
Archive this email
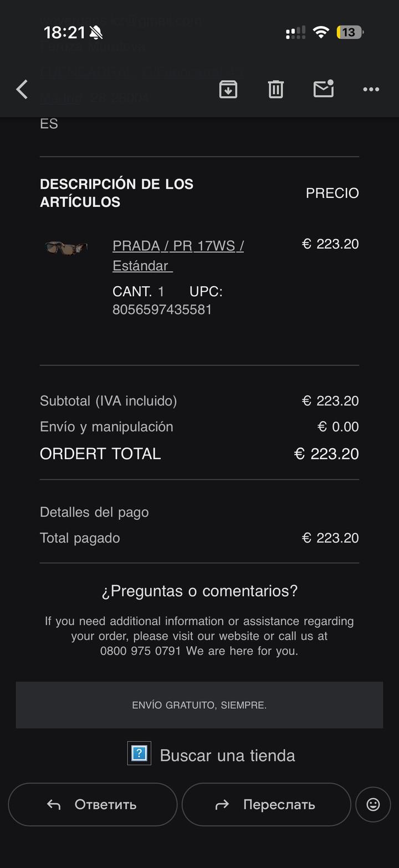tap(228, 89)
